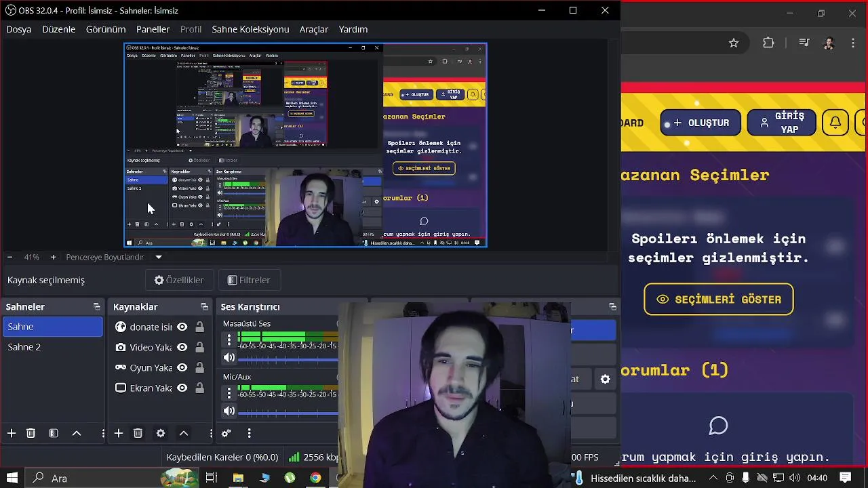
Task: Click SEÇİMLERİ GÖSTER button
Action: point(718,300)
